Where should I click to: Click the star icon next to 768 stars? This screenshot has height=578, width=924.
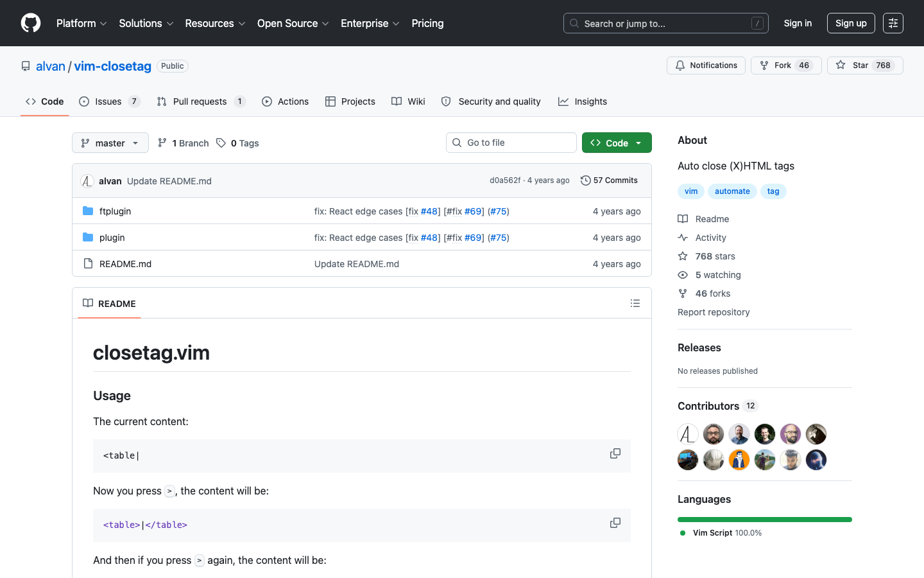click(x=683, y=256)
